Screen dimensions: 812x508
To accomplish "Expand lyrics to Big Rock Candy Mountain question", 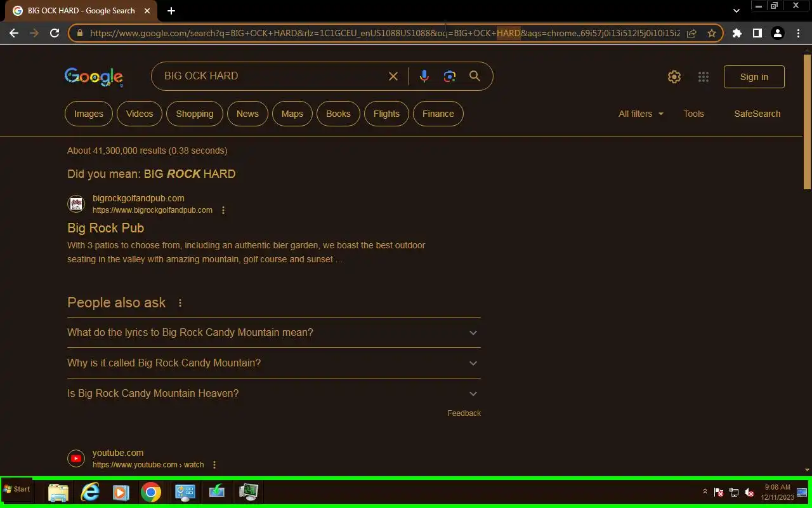I will 274,333.
